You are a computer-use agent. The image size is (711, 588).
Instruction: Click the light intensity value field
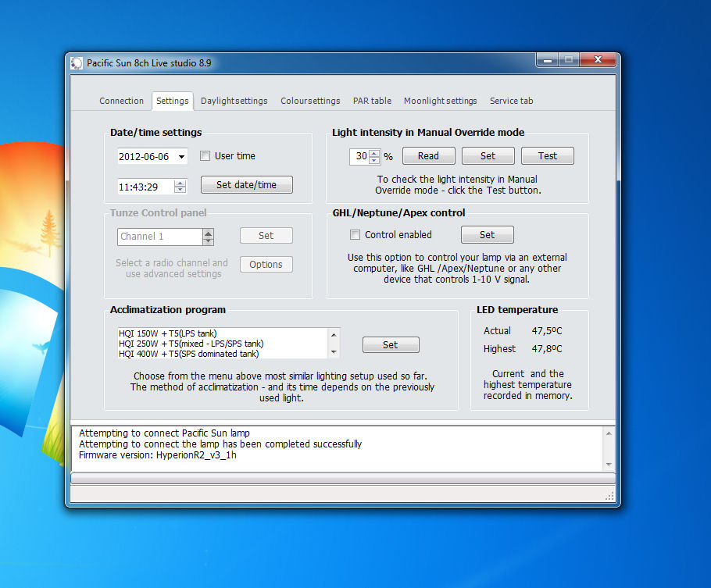(359, 156)
